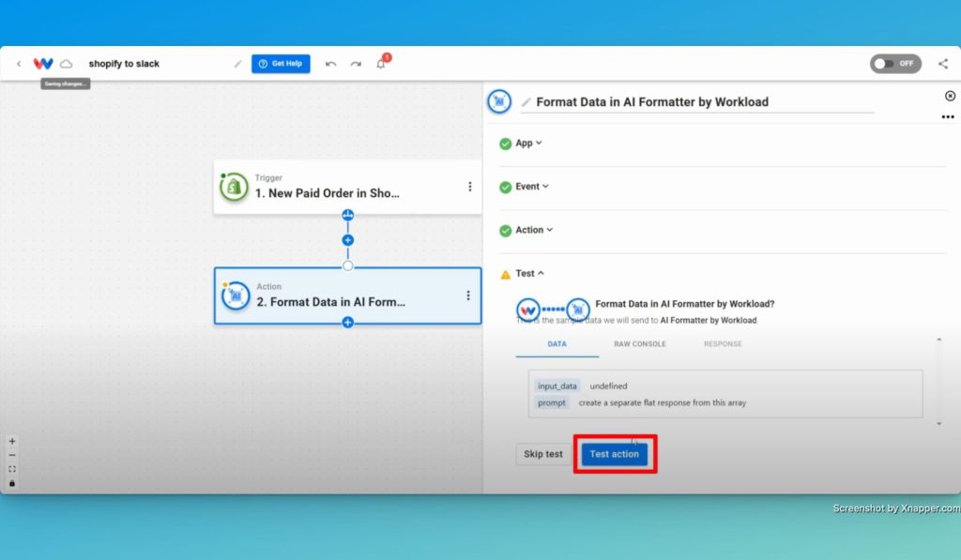This screenshot has width=961, height=560.
Task: Click the Workload icon in test preview
Action: click(527, 310)
